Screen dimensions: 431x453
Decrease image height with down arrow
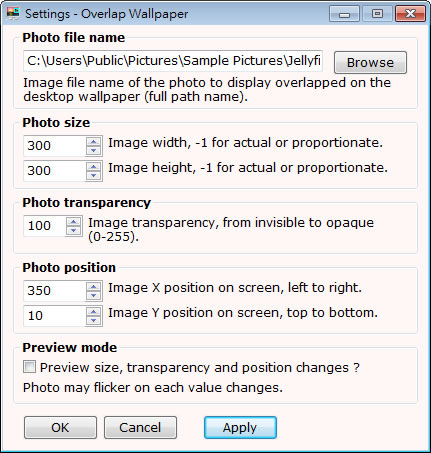pyautogui.click(x=93, y=175)
